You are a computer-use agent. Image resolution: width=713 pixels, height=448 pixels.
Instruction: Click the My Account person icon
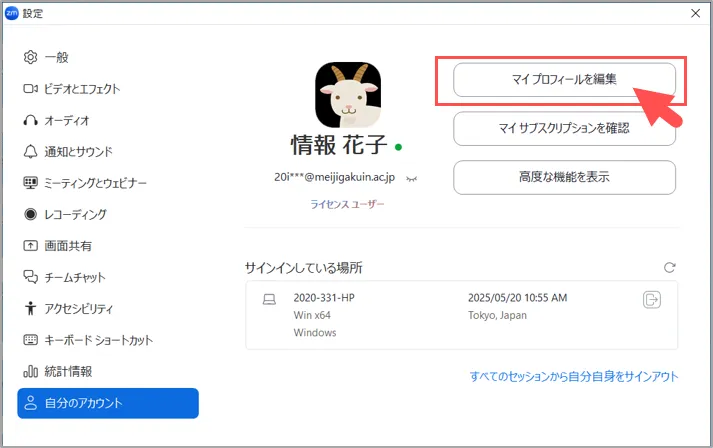[30, 403]
